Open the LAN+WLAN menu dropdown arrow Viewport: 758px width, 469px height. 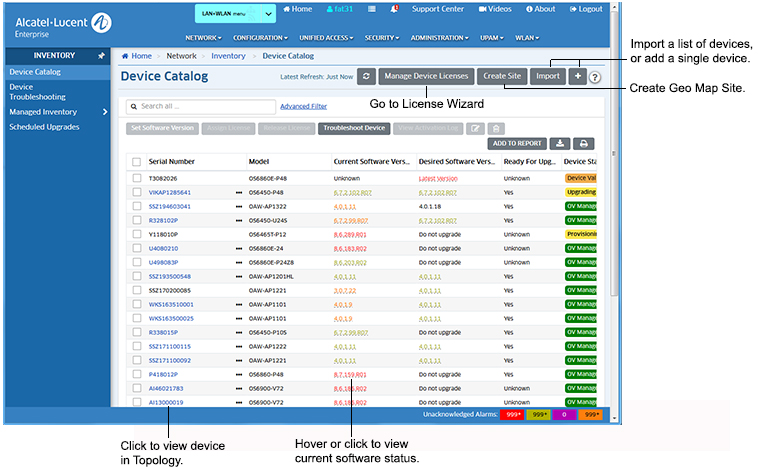click(268, 14)
